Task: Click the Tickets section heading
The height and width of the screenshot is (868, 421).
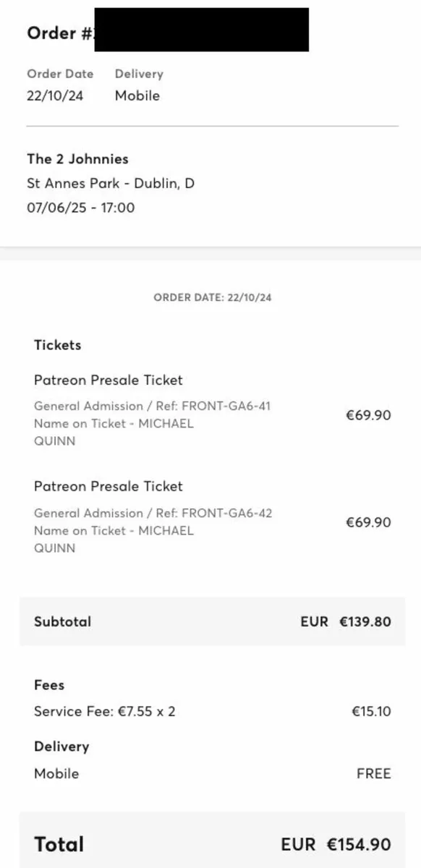Action: pos(58,345)
